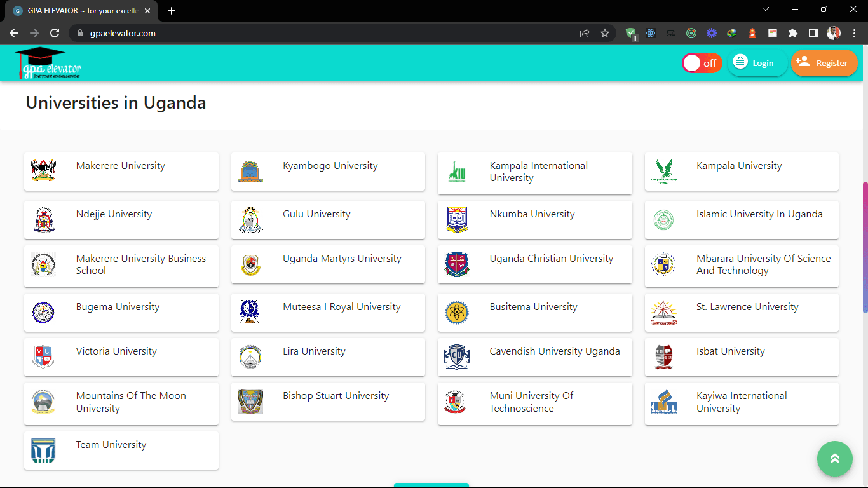This screenshot has height=488, width=868.
Task: Open the GPA Elevator home logo
Action: [x=48, y=63]
